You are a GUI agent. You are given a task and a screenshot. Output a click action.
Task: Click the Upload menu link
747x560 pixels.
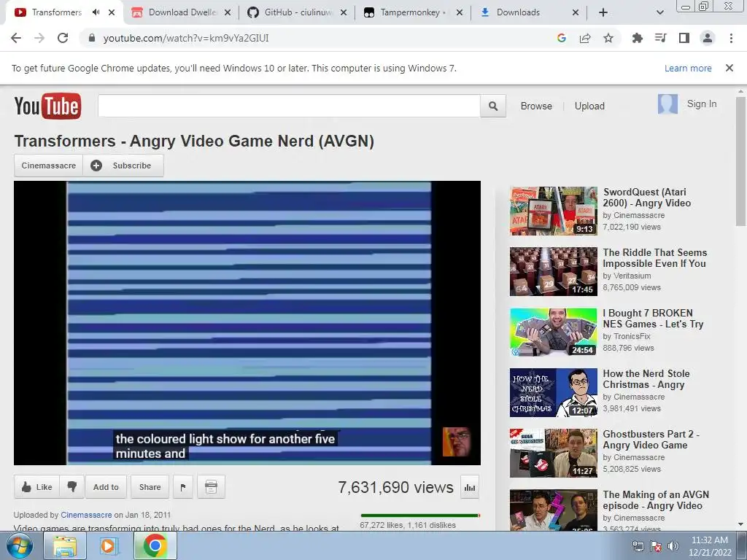[589, 106]
